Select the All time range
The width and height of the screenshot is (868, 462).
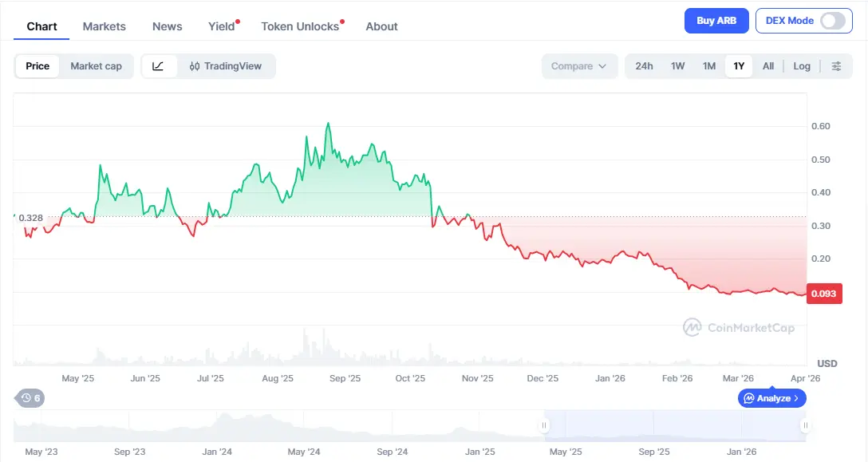[767, 66]
